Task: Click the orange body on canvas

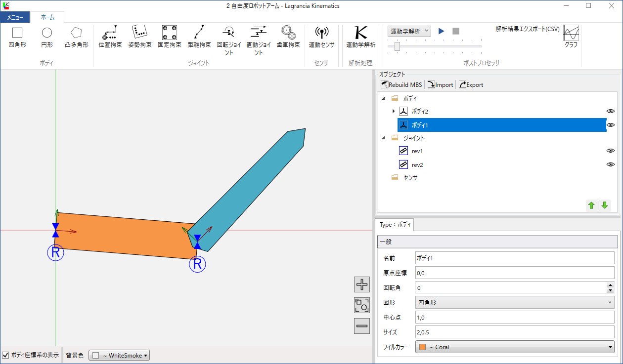Action: click(x=124, y=235)
